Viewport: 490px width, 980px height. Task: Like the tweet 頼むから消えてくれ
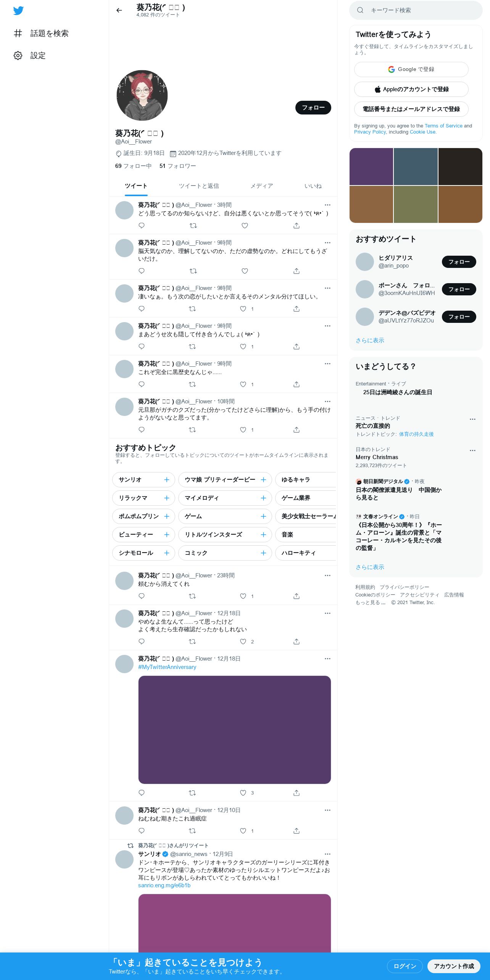pyautogui.click(x=243, y=596)
